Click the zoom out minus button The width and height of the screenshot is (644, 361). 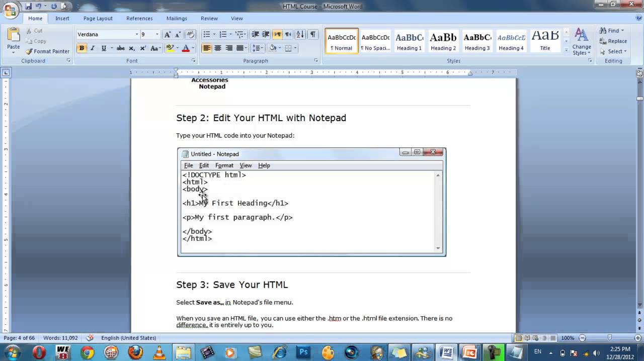583,338
